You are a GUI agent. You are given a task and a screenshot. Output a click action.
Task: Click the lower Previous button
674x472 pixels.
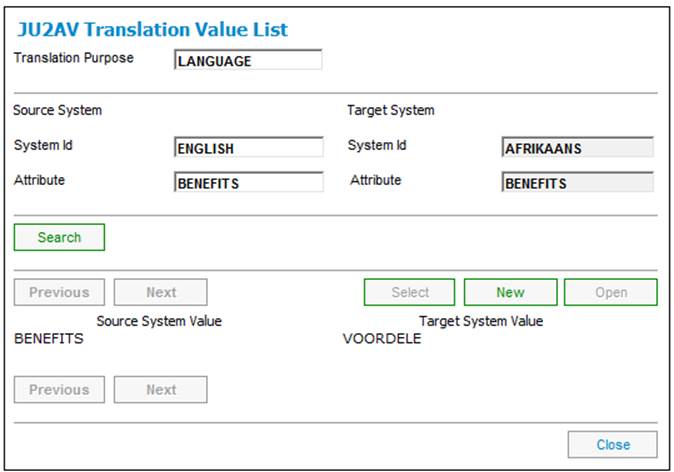pos(59,389)
